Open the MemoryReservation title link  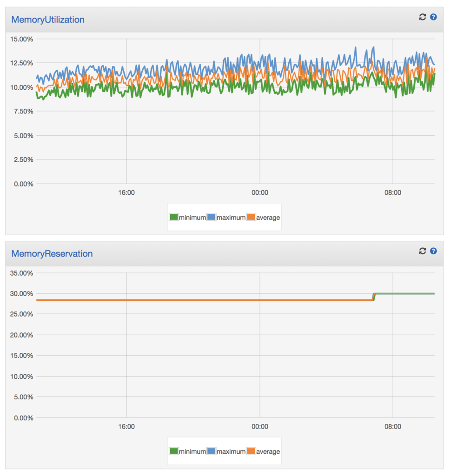[x=52, y=254]
